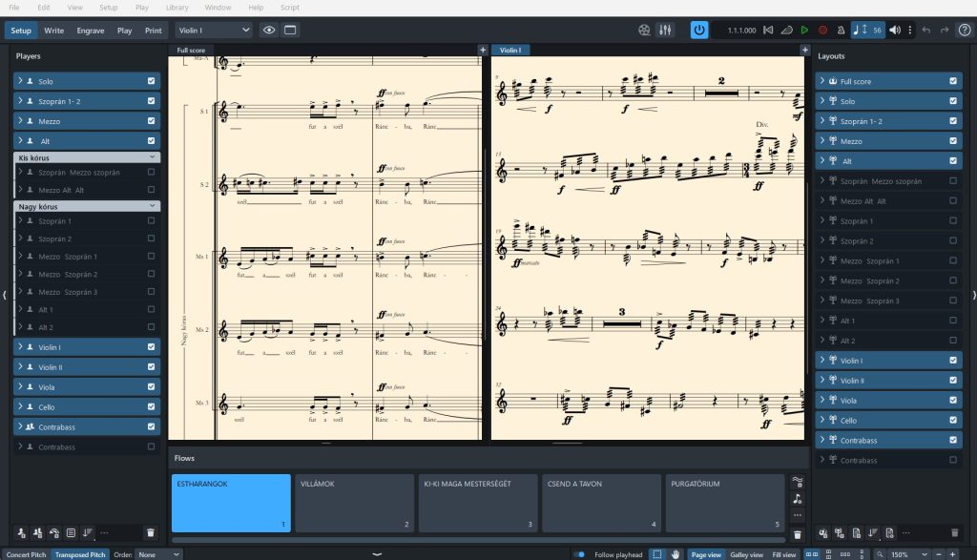Click the trash icon in Players panel
Viewport: 977px width, 560px height.
[150, 532]
